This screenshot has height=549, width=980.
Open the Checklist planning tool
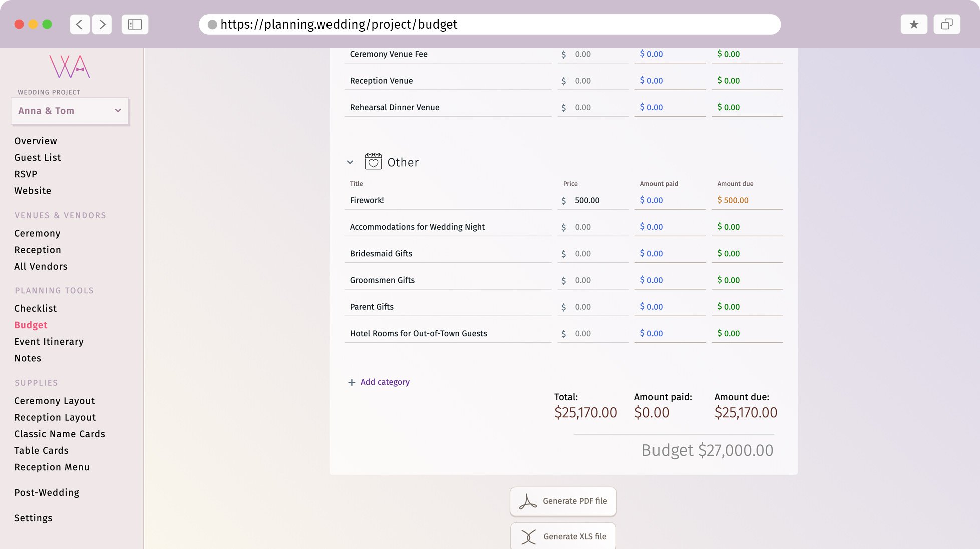tap(35, 308)
